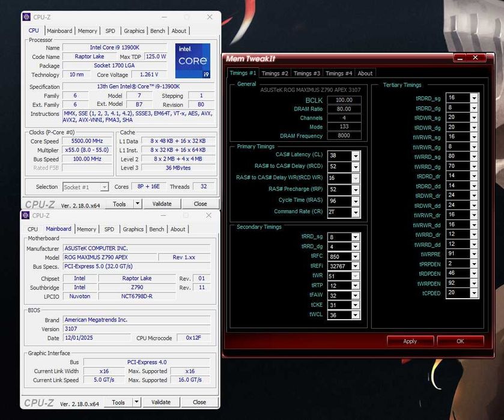Expand CAS# Latency (CL) dropdown
504x420 pixels.
(x=356, y=156)
